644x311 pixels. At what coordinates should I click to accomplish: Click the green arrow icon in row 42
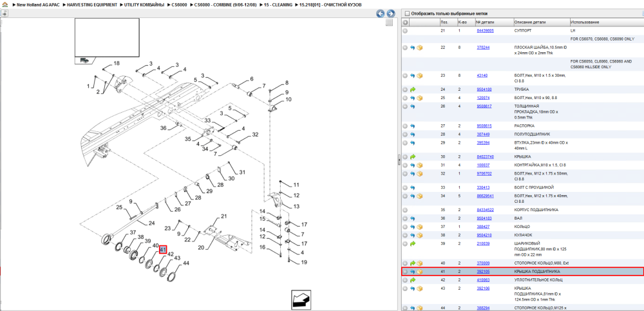[412, 280]
